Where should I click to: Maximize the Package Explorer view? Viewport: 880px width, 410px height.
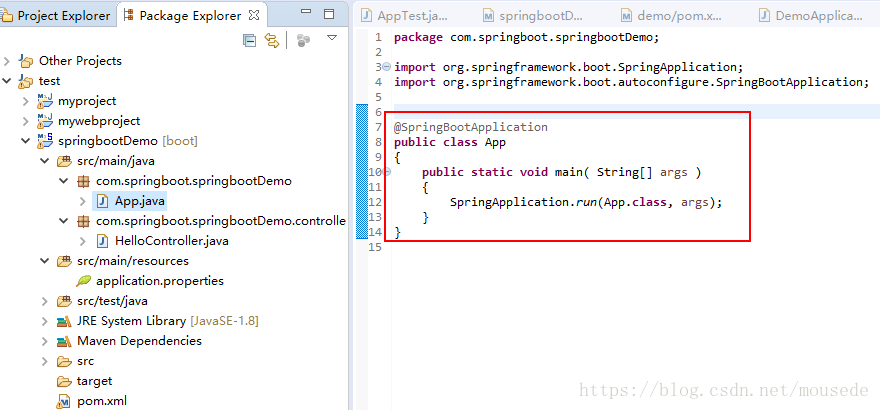329,14
